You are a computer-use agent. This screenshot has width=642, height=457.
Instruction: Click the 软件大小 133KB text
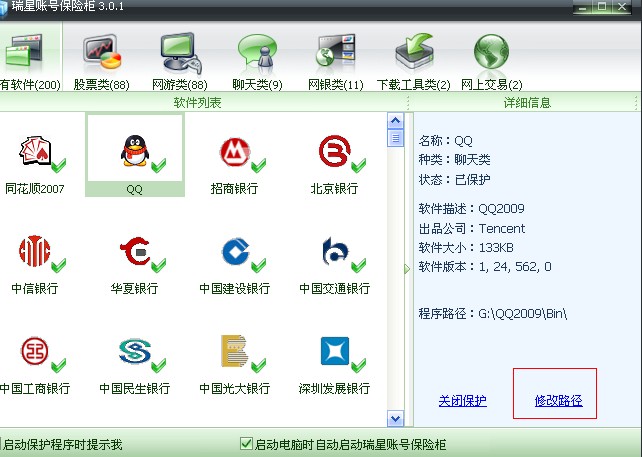[466, 248]
